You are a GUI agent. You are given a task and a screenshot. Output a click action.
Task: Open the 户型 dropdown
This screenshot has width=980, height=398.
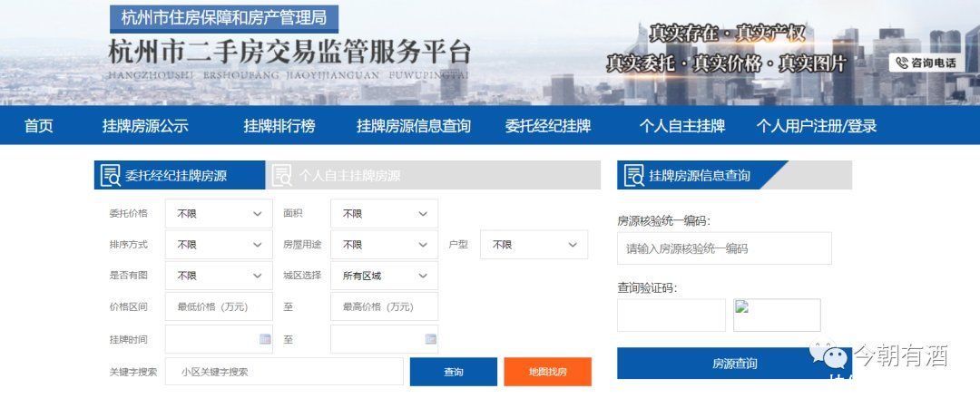click(x=534, y=245)
